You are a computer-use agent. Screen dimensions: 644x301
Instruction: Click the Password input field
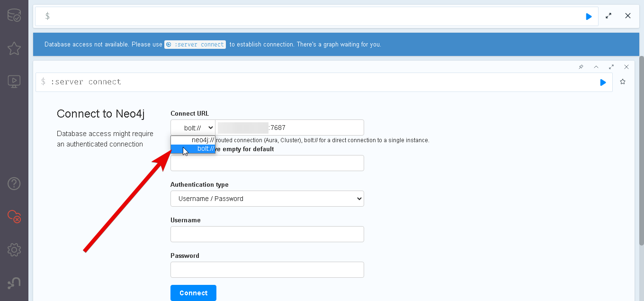267,270
